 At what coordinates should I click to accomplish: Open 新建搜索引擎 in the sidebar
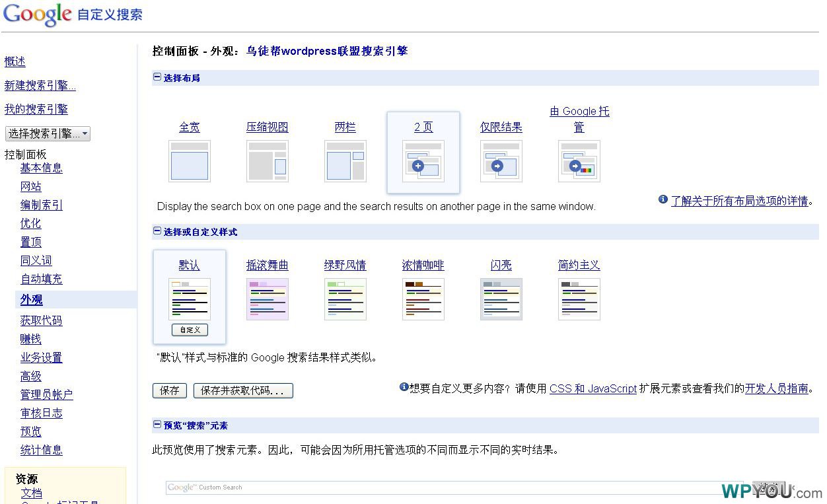tap(40, 85)
